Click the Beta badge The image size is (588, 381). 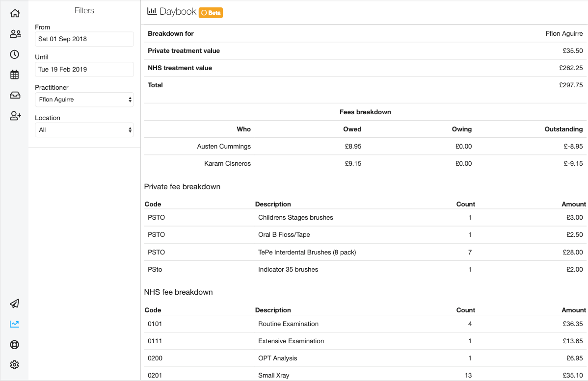[211, 13]
